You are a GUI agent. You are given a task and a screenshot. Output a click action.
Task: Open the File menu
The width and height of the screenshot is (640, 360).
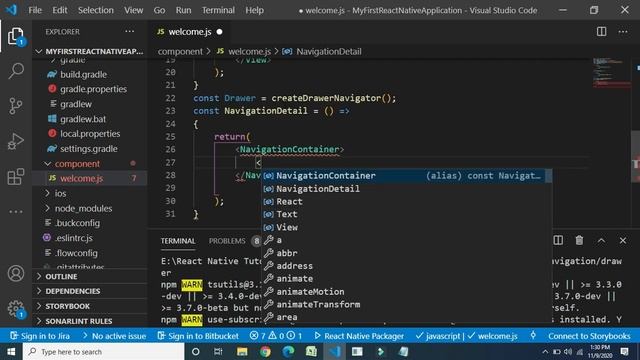point(35,10)
